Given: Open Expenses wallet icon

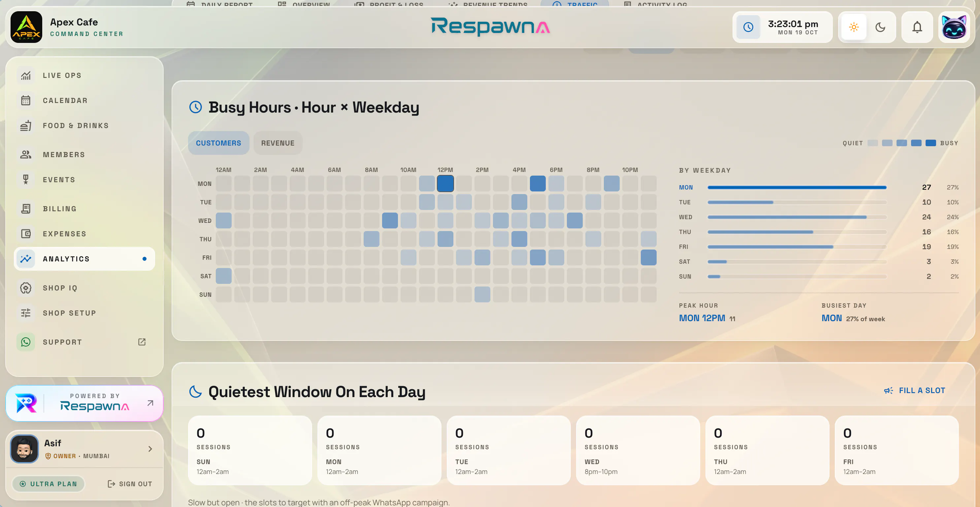Looking at the screenshot, I should [x=26, y=234].
